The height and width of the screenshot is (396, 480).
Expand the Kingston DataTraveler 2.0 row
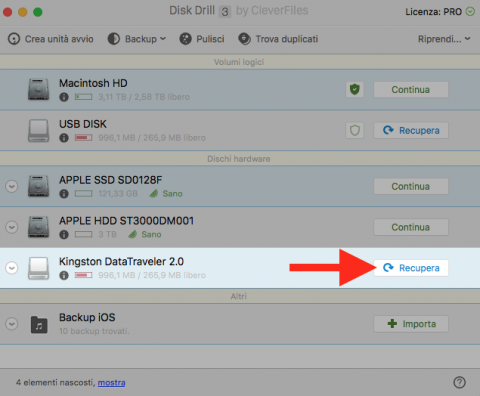coord(12,268)
